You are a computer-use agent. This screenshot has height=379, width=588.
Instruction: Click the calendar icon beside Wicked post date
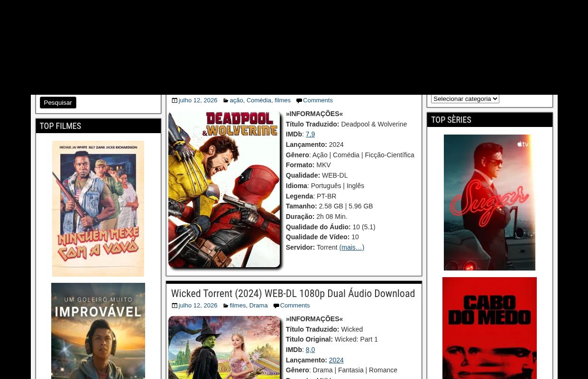coord(175,306)
